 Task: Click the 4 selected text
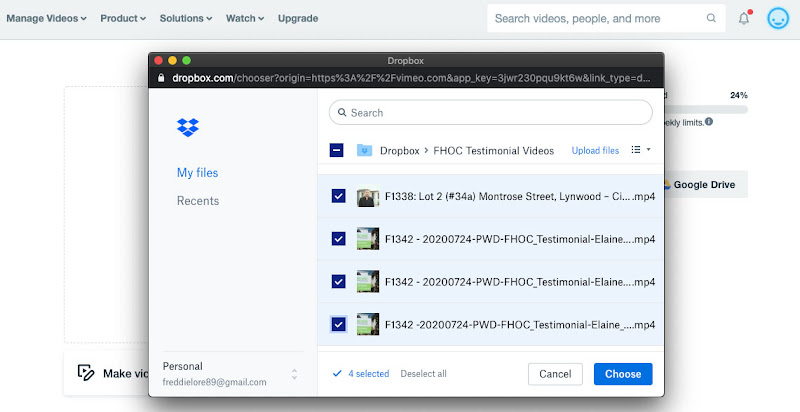[368, 374]
